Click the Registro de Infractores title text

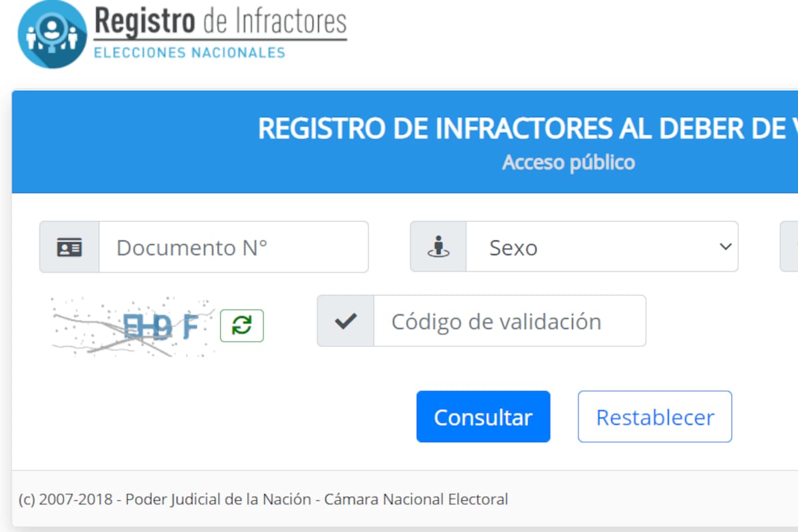click(219, 23)
